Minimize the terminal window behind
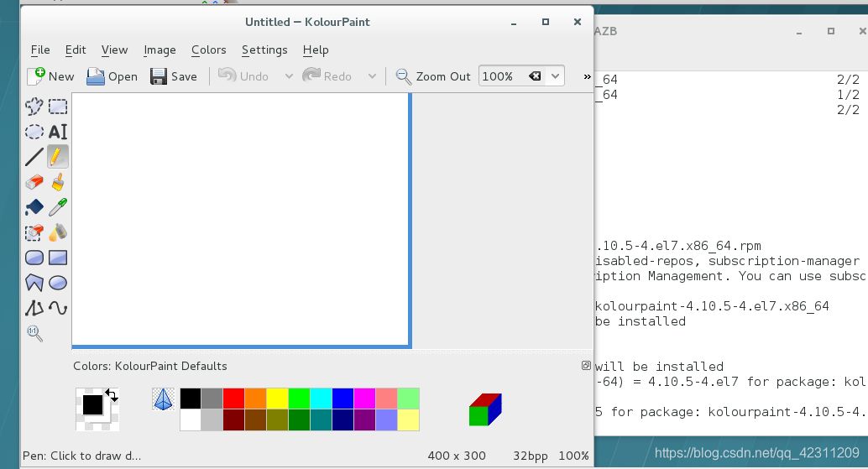This screenshot has height=469, width=868. (x=799, y=32)
